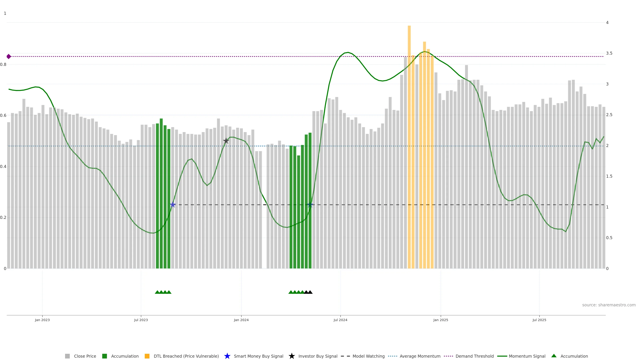Image resolution: width=644 pixels, height=362 pixels.
Task: Click the Jul 2025 x-axis label
Action: pos(539,320)
